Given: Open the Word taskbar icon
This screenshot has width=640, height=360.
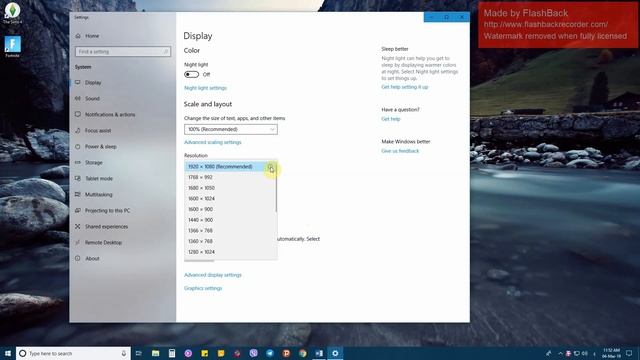Looking at the screenshot, I should click(x=319, y=353).
